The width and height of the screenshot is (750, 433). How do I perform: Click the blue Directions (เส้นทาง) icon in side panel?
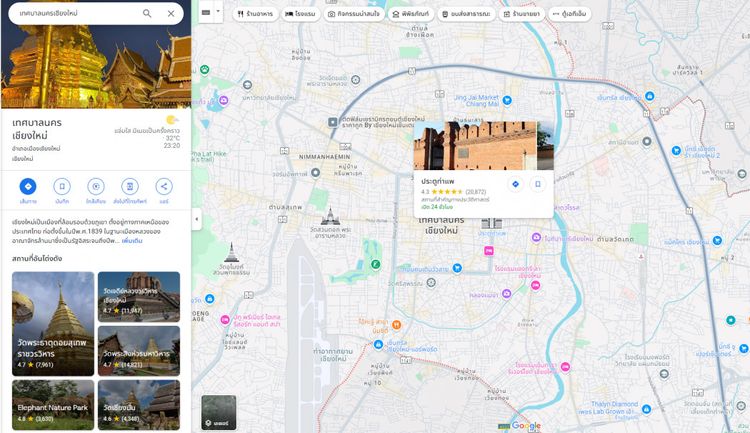[28, 186]
